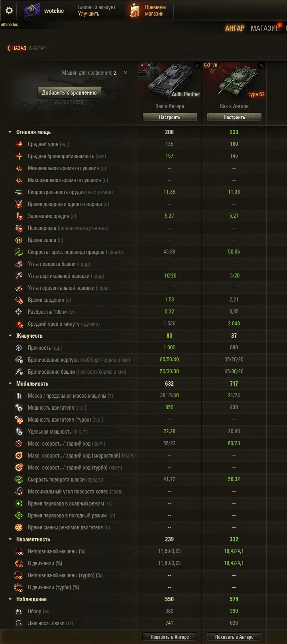The height and width of the screenshot is (644, 287).
Task: Click the Прочность cube icon
Action: click(x=19, y=348)
